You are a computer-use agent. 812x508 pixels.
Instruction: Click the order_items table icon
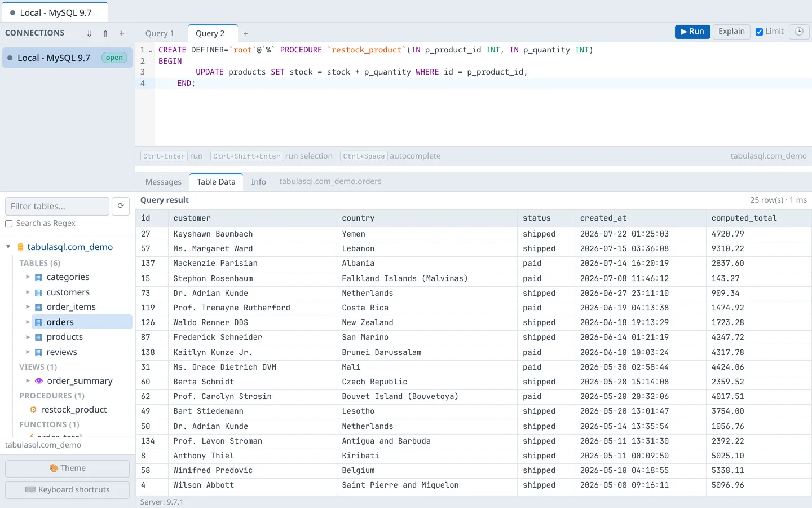coord(39,307)
